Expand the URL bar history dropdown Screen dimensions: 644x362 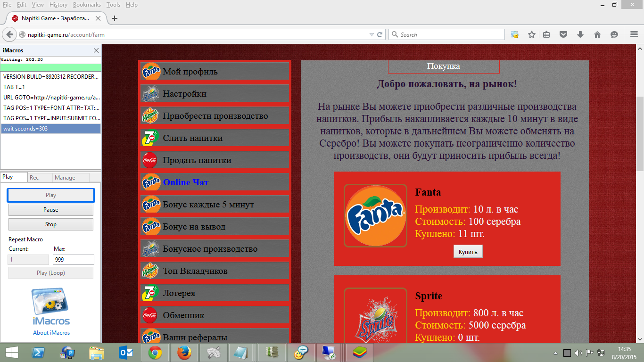coord(372,34)
